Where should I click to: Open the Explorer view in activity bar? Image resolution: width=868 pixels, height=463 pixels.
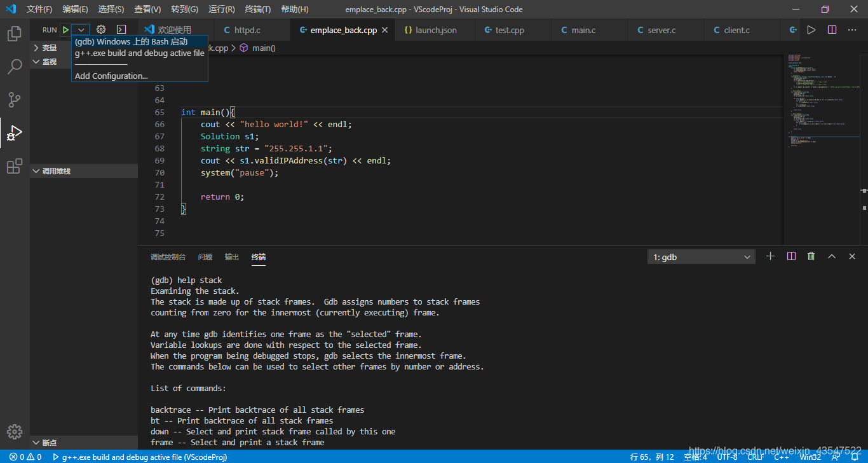[x=14, y=34]
